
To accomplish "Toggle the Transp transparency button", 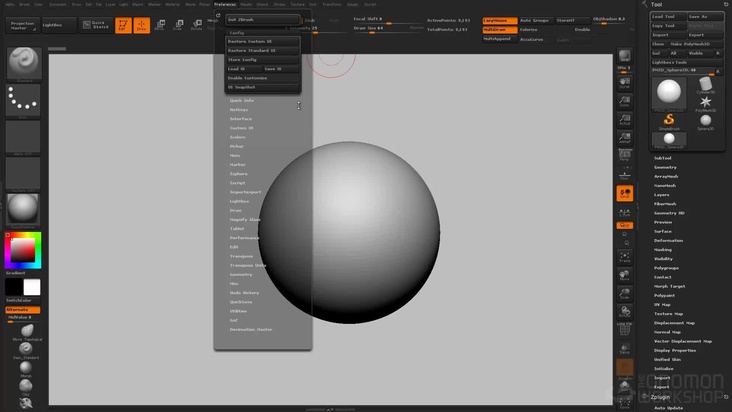I will (x=625, y=349).
